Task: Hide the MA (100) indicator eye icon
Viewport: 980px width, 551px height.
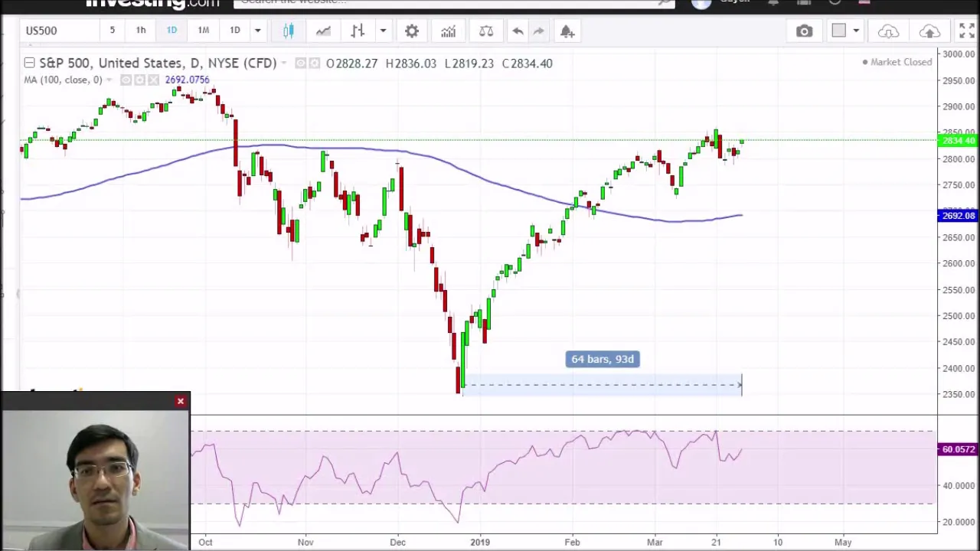Action: (x=126, y=80)
